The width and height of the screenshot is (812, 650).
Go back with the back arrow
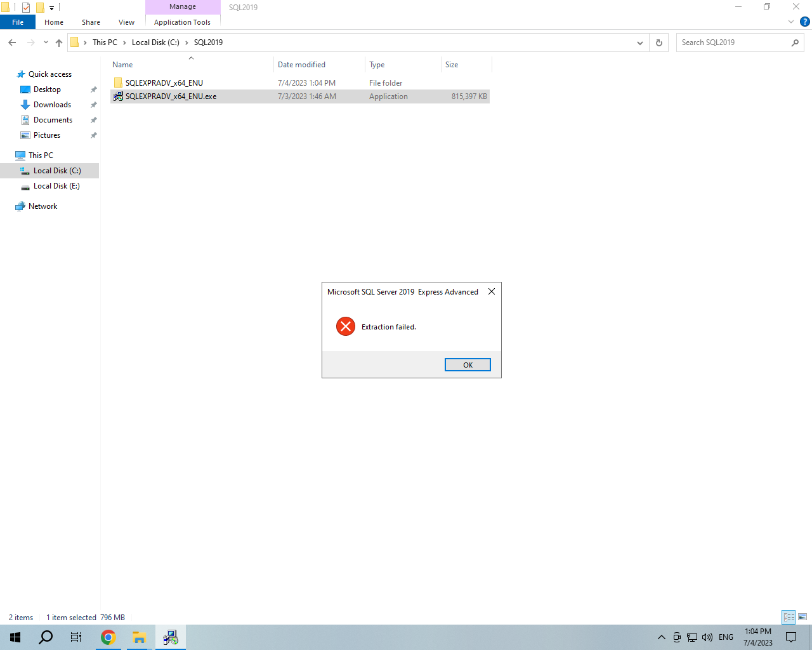pyautogui.click(x=12, y=43)
